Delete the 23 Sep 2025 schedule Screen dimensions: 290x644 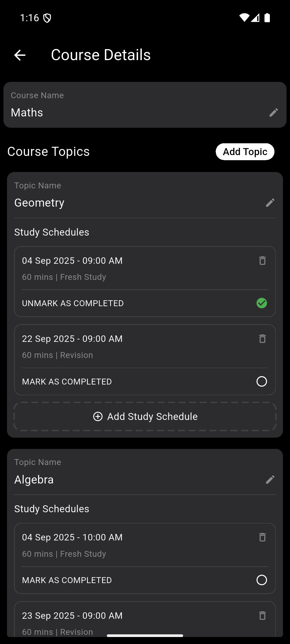coord(262,616)
